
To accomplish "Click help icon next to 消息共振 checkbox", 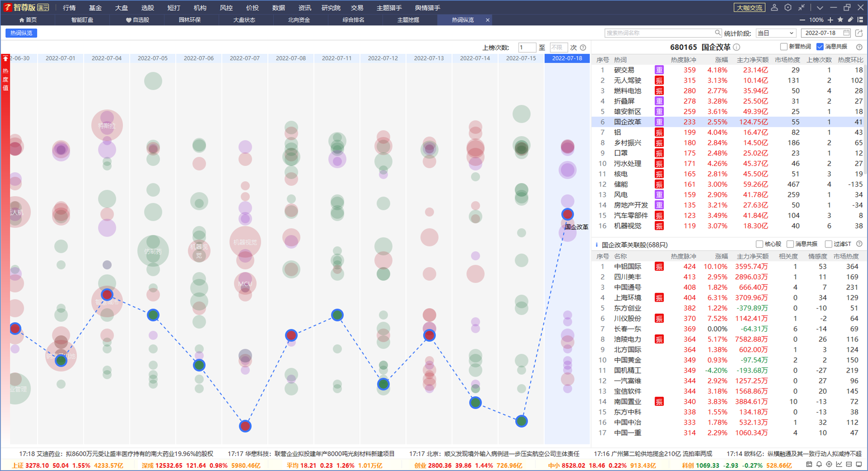I will click(859, 47).
